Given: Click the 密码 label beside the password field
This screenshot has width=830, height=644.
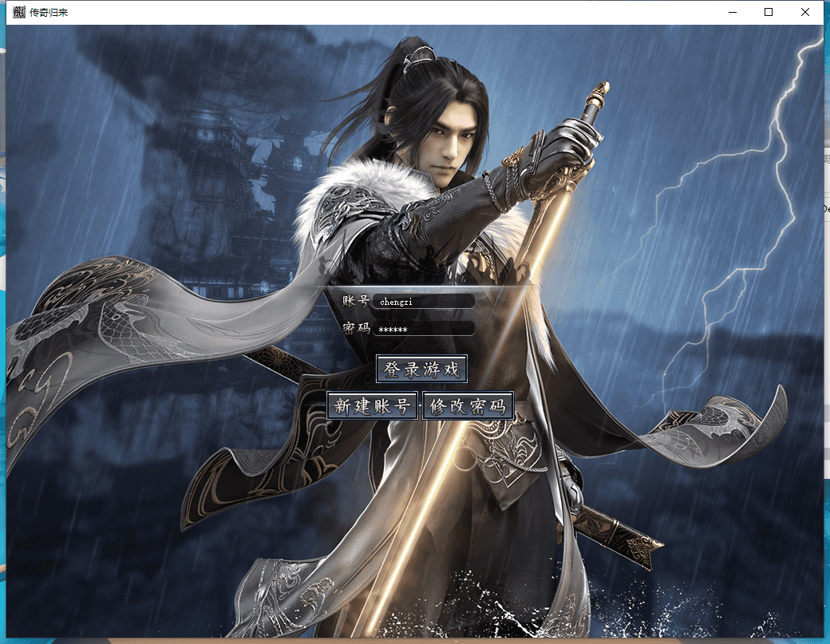Looking at the screenshot, I should [355, 328].
